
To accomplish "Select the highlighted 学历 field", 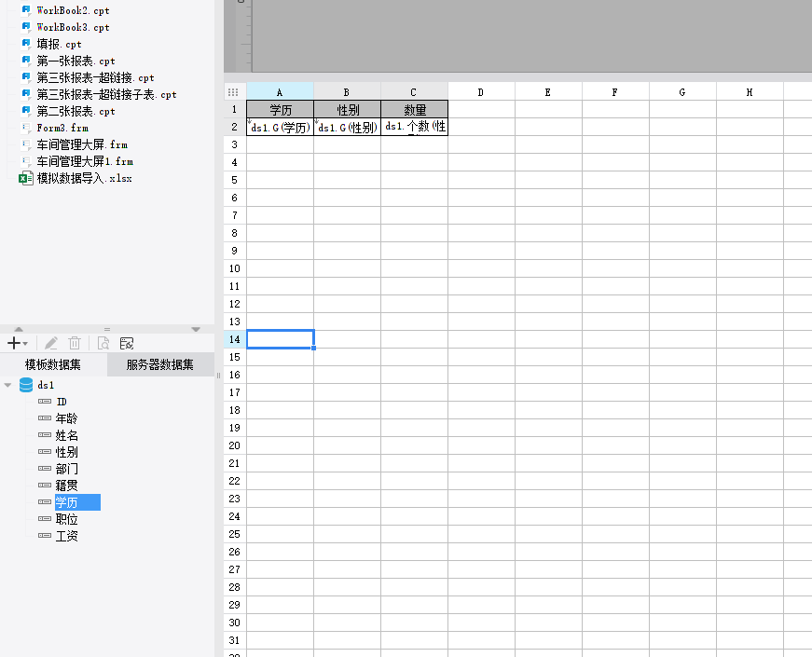I will [x=77, y=502].
